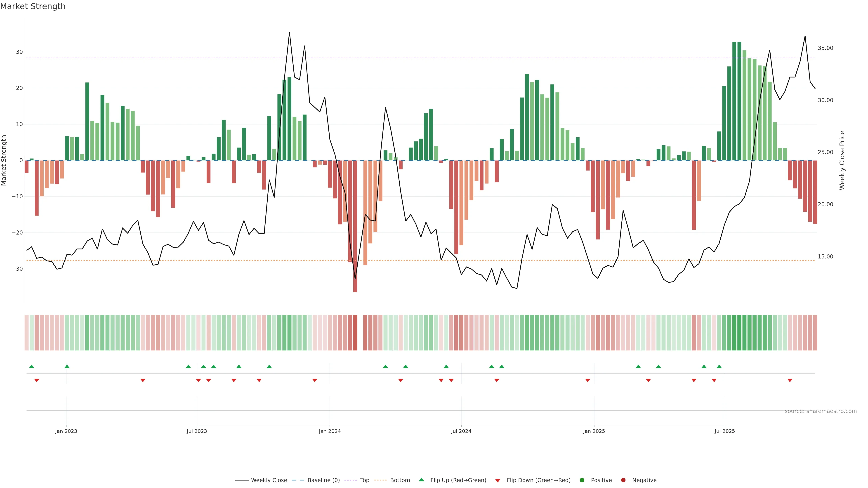Screen dimensions: 868x488
Task: Click Flip Up green triangle legend icon
Action: 421,480
